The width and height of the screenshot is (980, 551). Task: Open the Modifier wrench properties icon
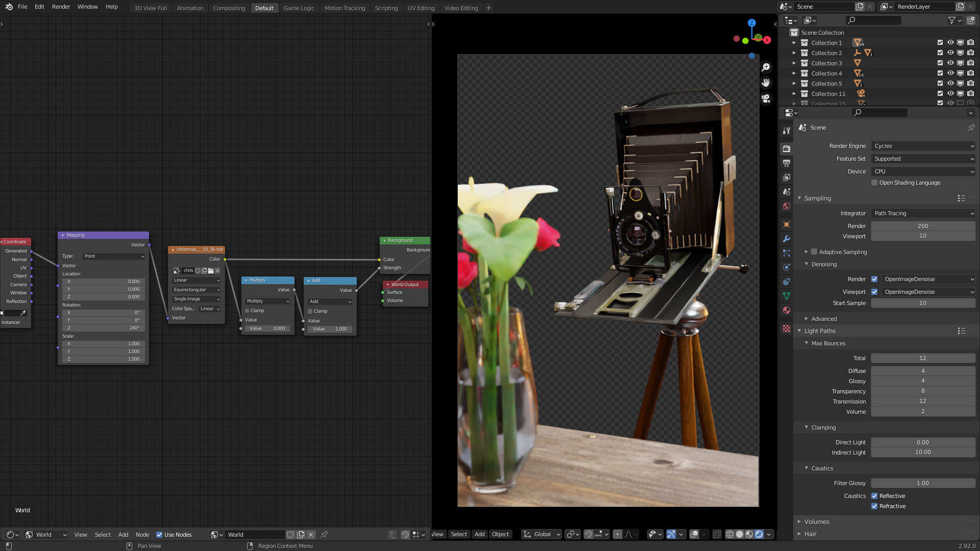(x=787, y=239)
